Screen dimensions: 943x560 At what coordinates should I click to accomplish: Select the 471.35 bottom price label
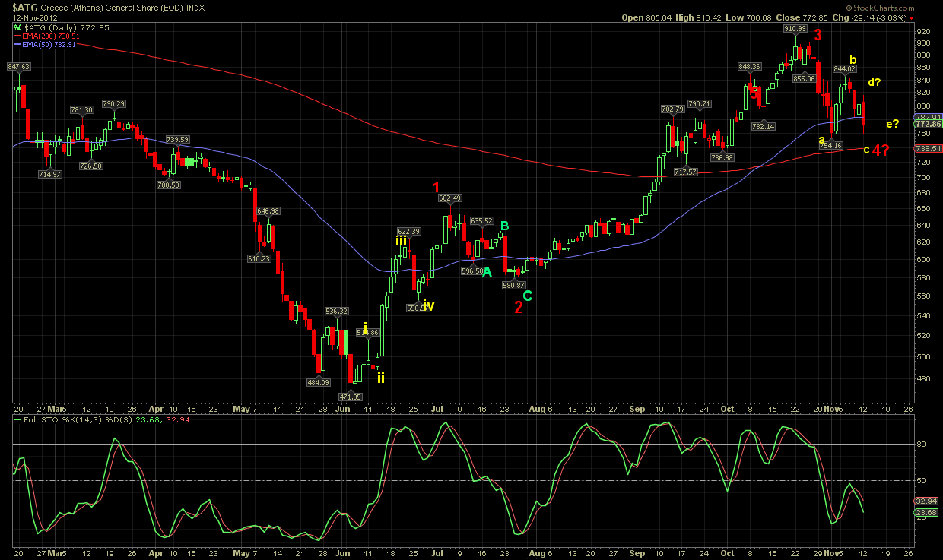pos(351,397)
